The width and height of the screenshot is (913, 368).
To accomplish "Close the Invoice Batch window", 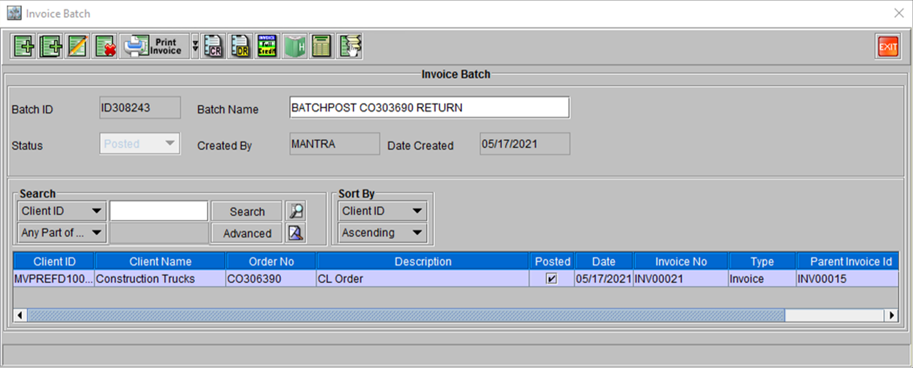I will pos(900,12).
